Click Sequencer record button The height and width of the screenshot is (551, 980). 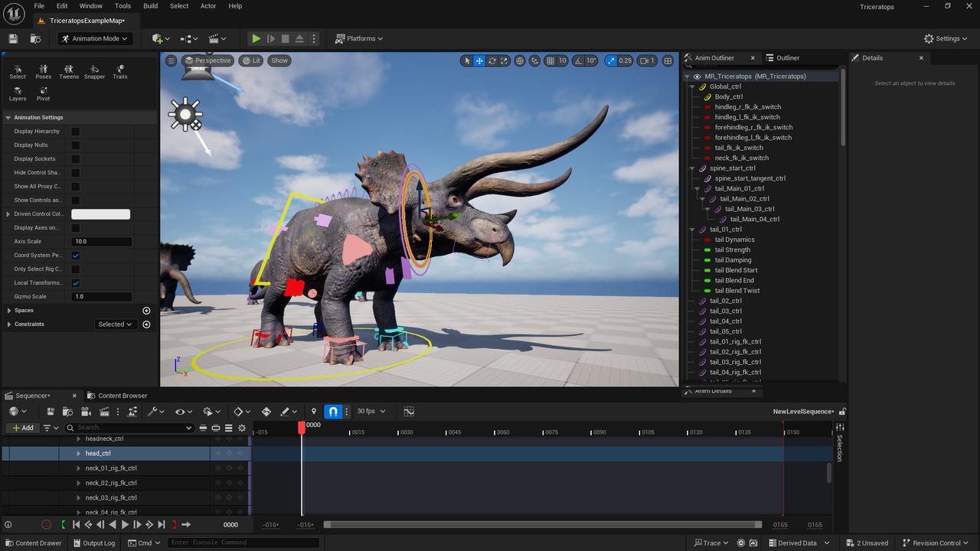click(x=46, y=524)
